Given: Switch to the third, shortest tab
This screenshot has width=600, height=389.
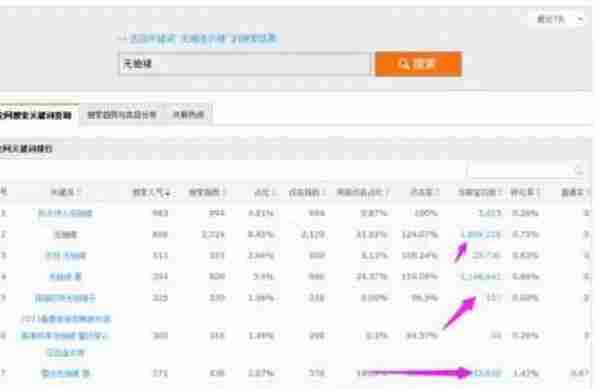Looking at the screenshot, I should click(x=189, y=115).
